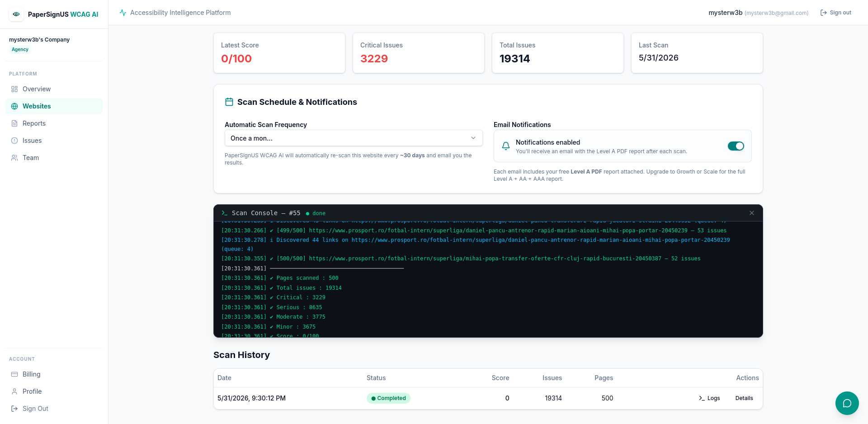Click the Completed status badge
Screen dimensions: 868x424
point(388,398)
